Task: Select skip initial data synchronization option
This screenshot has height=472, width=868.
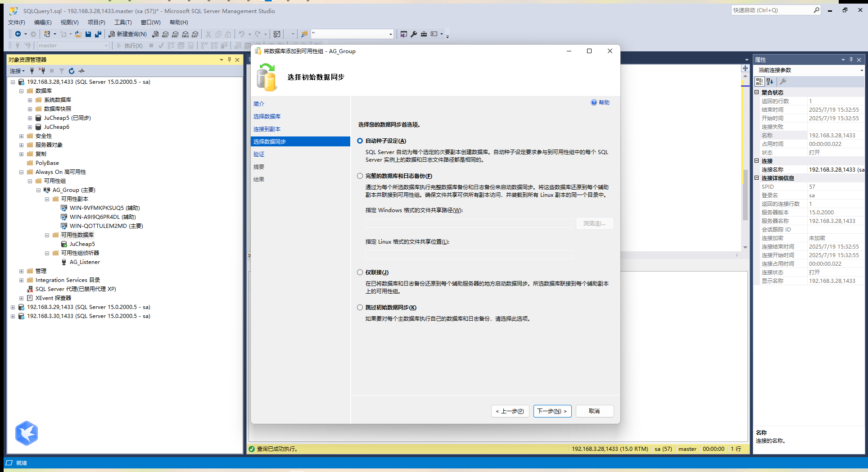Action: coord(360,308)
